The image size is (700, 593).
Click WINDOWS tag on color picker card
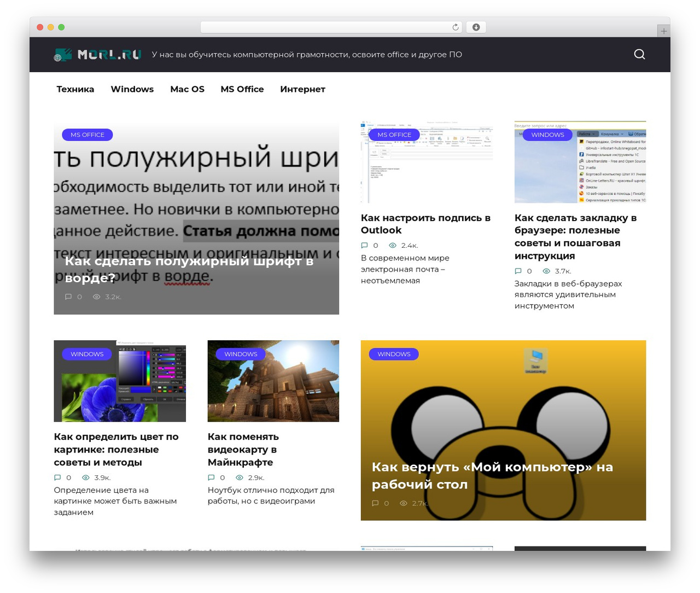pos(87,354)
